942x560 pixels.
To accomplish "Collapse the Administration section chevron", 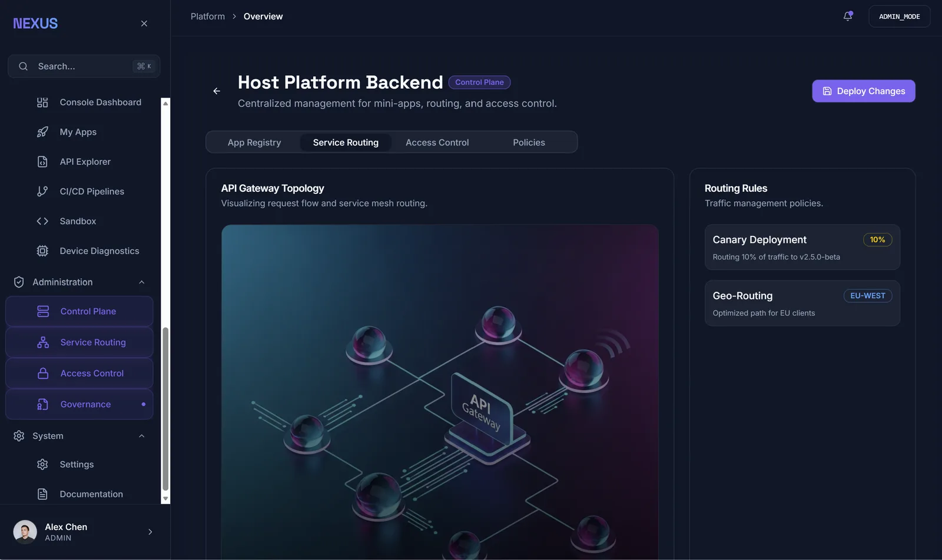I will [142, 282].
